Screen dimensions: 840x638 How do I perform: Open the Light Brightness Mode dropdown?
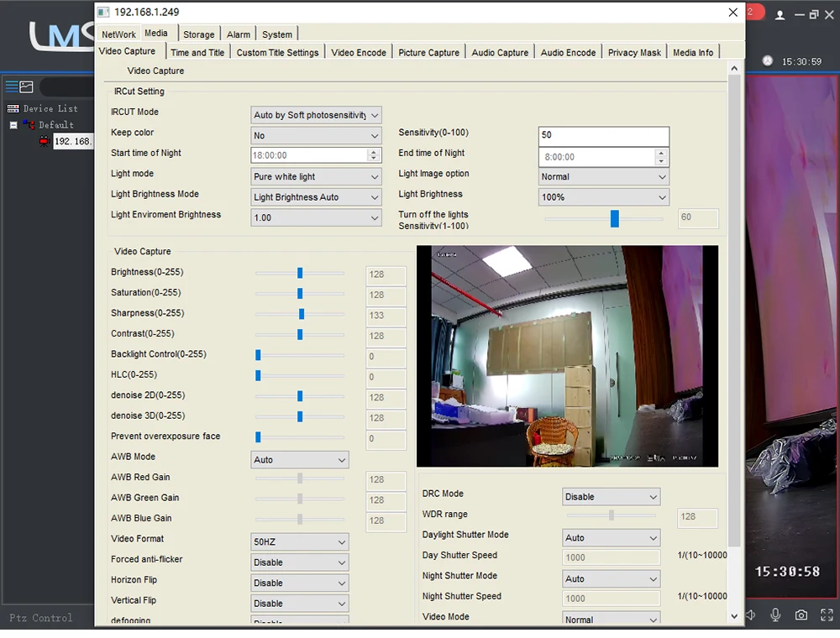(316, 197)
